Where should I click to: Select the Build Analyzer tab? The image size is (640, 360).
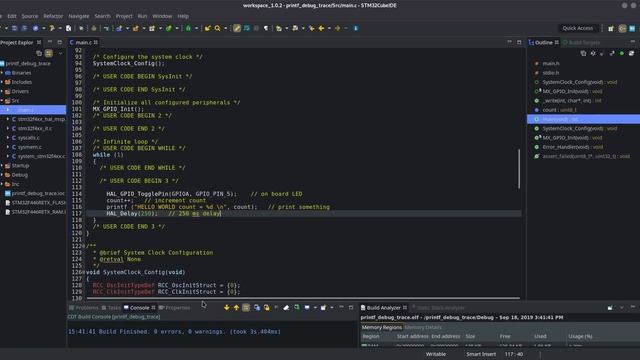pyautogui.click(x=383, y=307)
